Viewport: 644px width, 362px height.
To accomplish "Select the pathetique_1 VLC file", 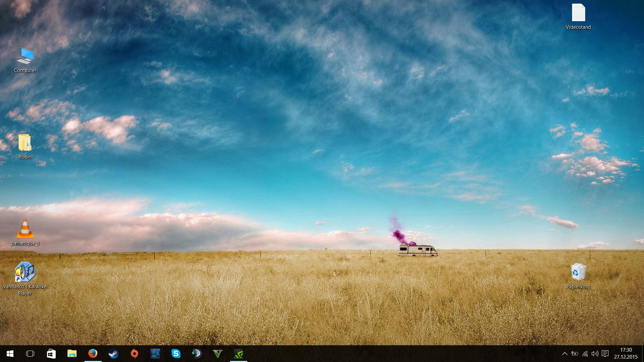I will click(x=25, y=232).
